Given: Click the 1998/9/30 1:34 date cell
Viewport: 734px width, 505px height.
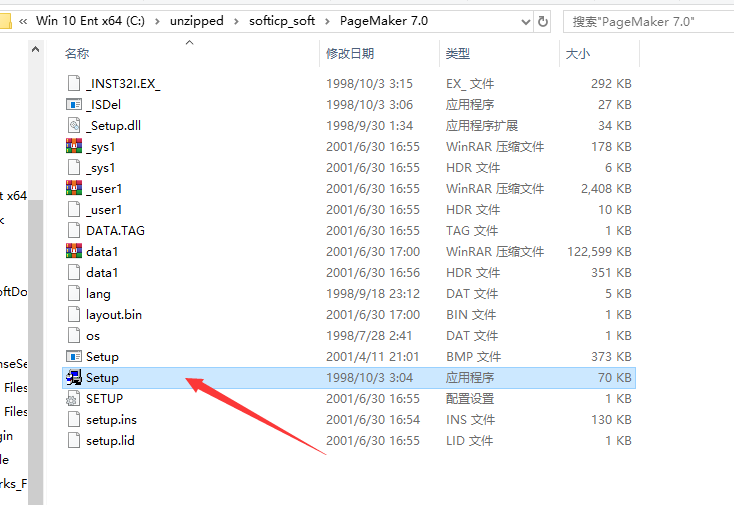Looking at the screenshot, I should click(x=369, y=125).
